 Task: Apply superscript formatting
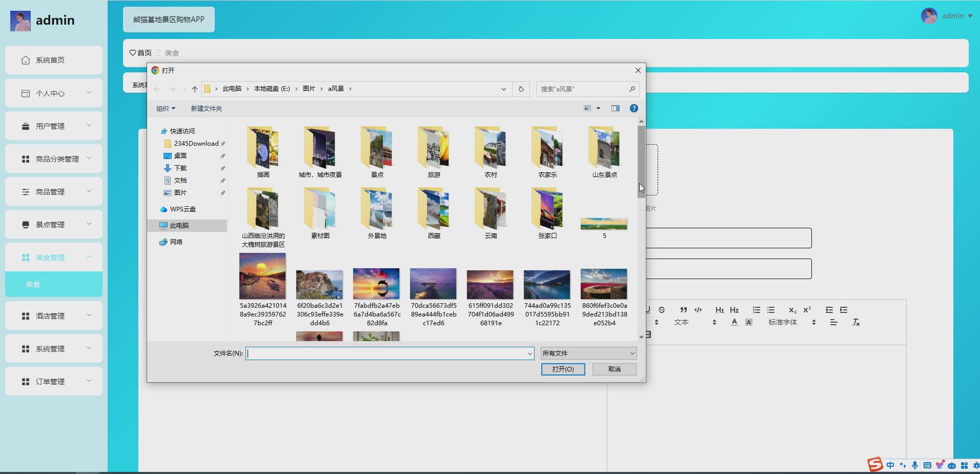[x=807, y=310]
